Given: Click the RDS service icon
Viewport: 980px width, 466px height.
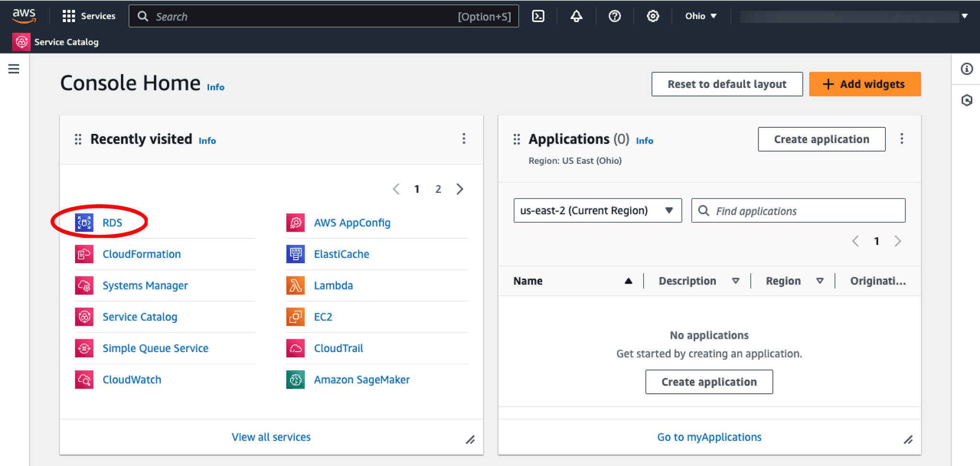Looking at the screenshot, I should (84, 222).
